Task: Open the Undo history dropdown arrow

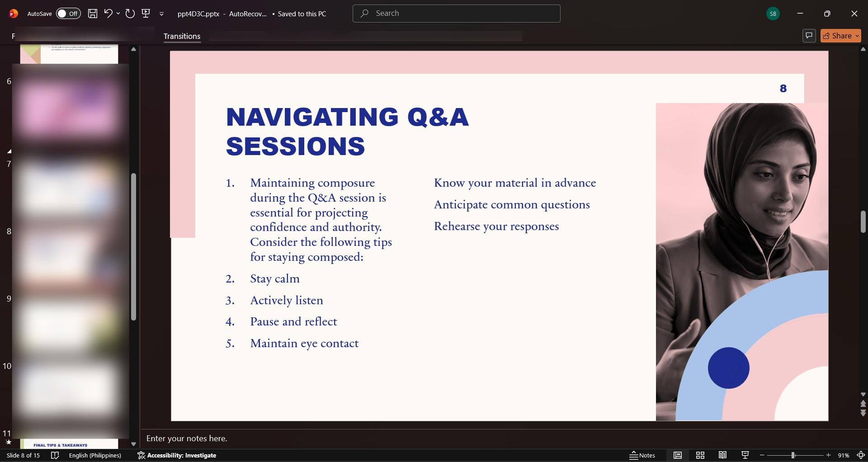Action: 118,14
